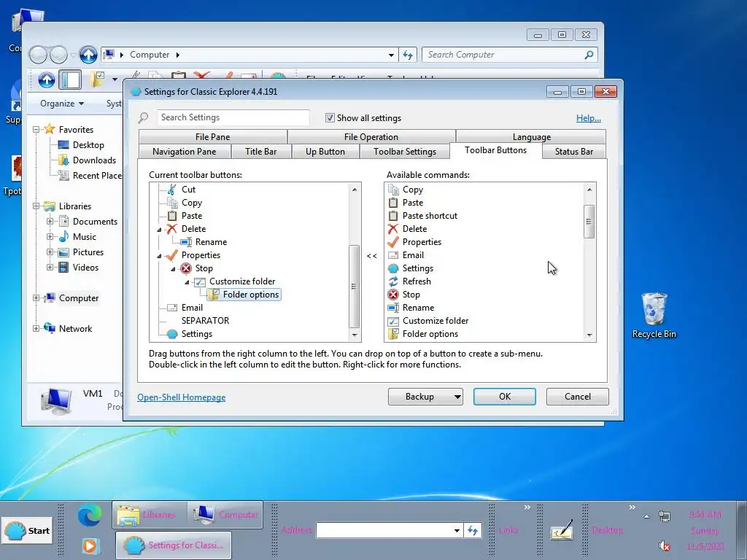Focus the Search Settings field

point(233,117)
